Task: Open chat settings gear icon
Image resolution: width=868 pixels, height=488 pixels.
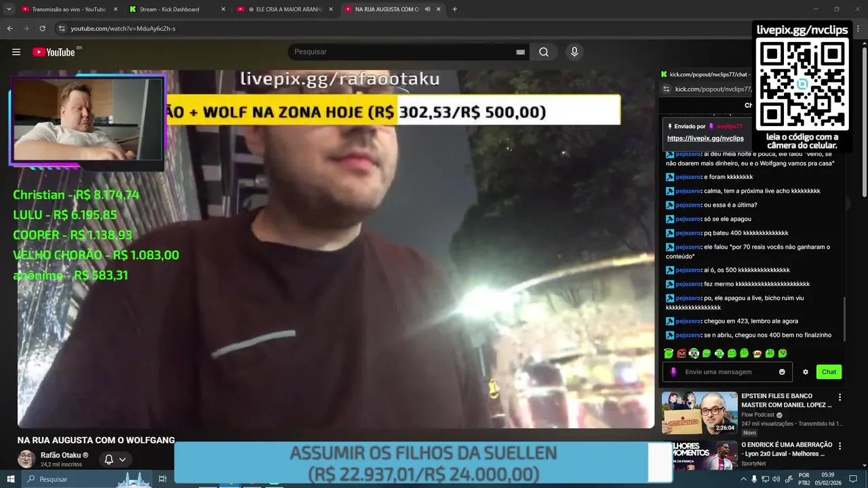Action: pos(806,372)
